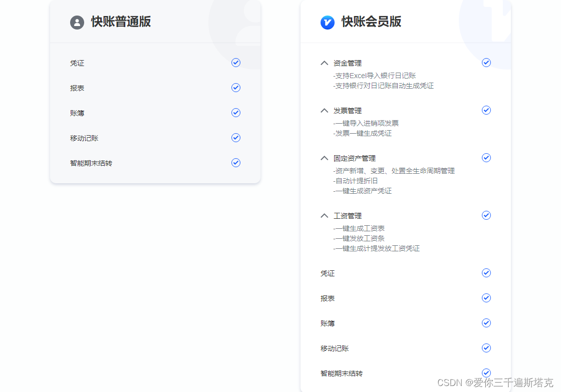Screen dimensions: 561x392
Task: Click the checkmark for 凭证 in 快账会员版
Action: (x=486, y=273)
